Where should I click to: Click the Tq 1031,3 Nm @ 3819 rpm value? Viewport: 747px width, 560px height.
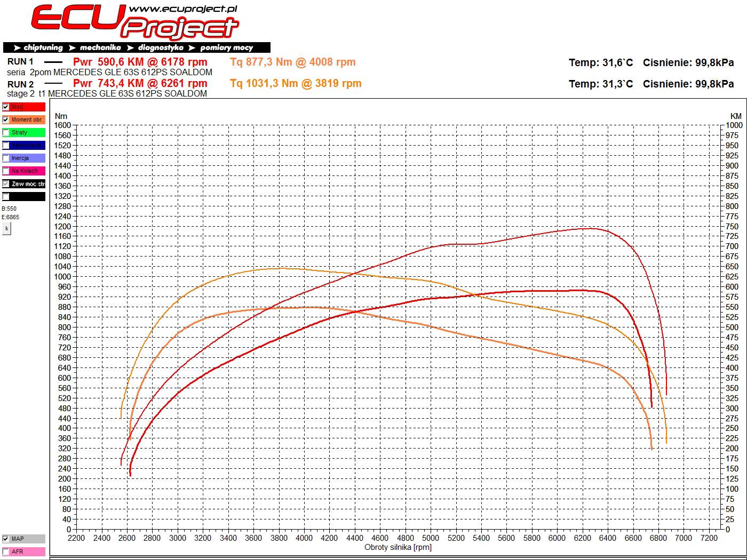pyautogui.click(x=296, y=83)
